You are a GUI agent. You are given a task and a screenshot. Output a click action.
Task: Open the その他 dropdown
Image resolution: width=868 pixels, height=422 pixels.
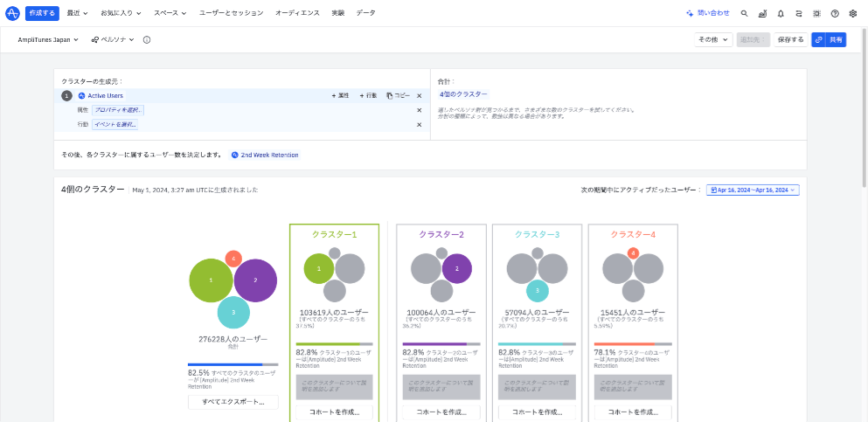tap(713, 39)
